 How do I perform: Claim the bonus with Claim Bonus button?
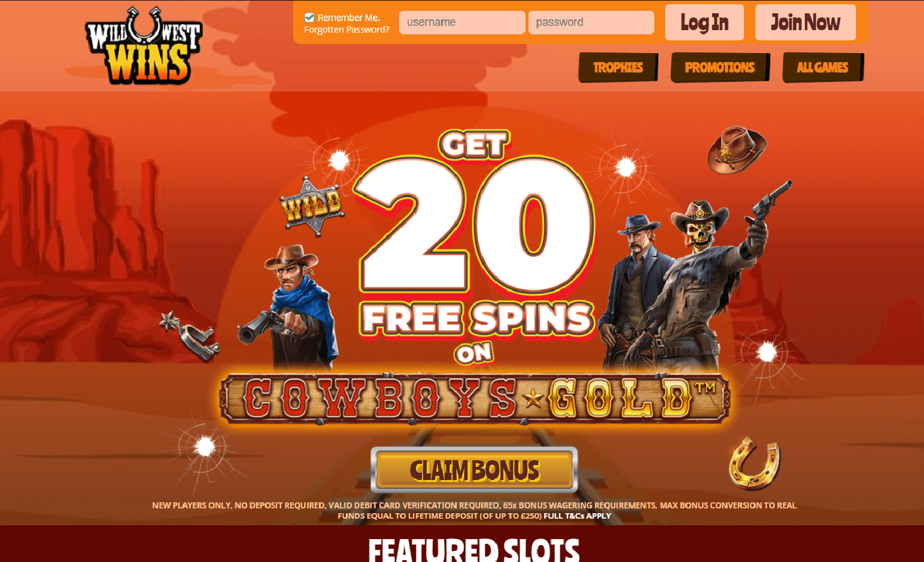474,470
